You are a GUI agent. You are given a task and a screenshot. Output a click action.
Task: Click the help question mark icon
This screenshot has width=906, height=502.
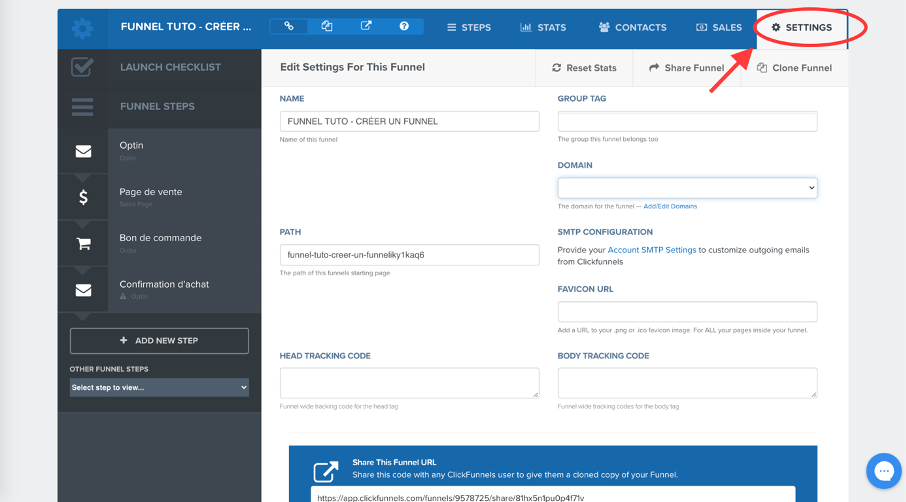click(x=404, y=26)
